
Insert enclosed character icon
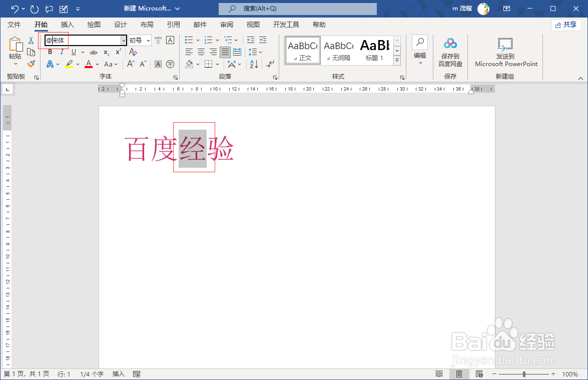coord(170,64)
